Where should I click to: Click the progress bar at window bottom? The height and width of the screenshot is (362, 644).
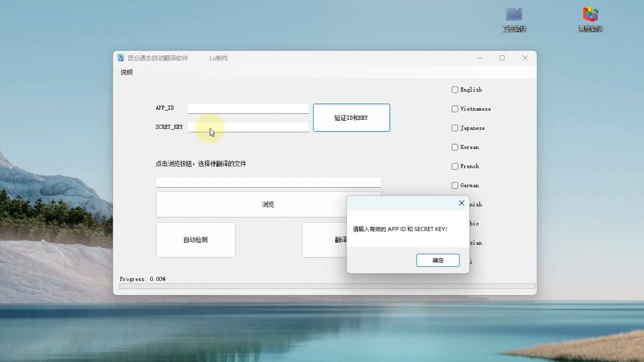(327, 286)
